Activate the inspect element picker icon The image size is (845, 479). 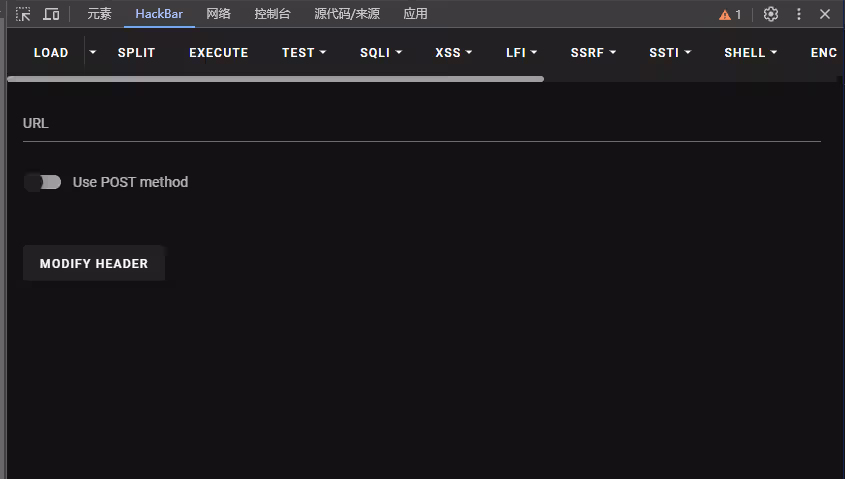pos(23,14)
